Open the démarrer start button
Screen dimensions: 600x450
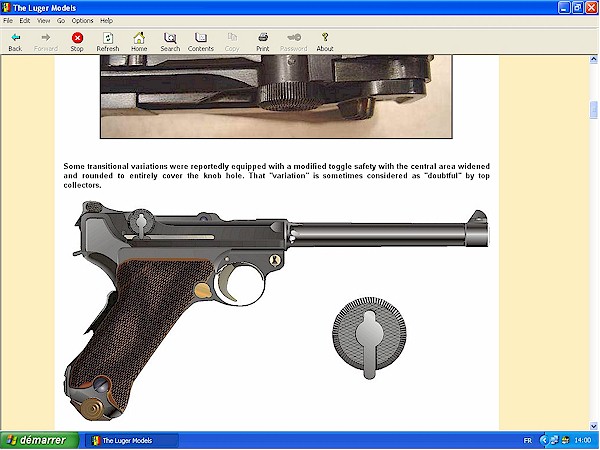point(39,440)
